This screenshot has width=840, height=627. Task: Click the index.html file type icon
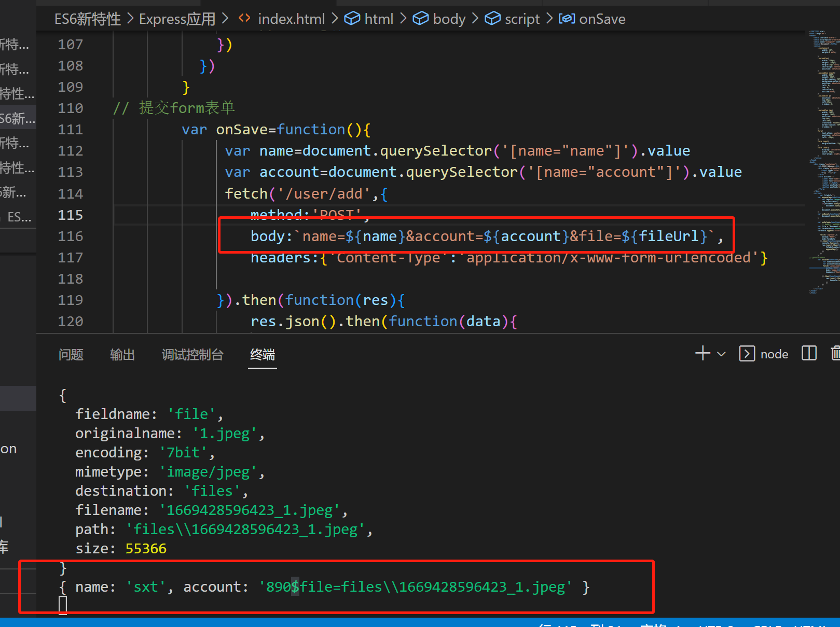tap(244, 19)
